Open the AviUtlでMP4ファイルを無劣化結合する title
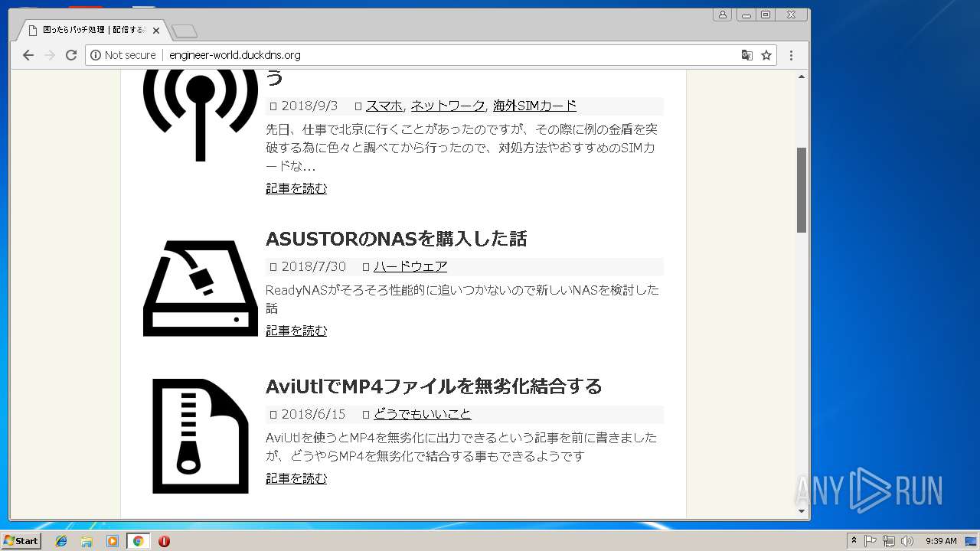Image resolution: width=980 pixels, height=551 pixels. [x=433, y=386]
